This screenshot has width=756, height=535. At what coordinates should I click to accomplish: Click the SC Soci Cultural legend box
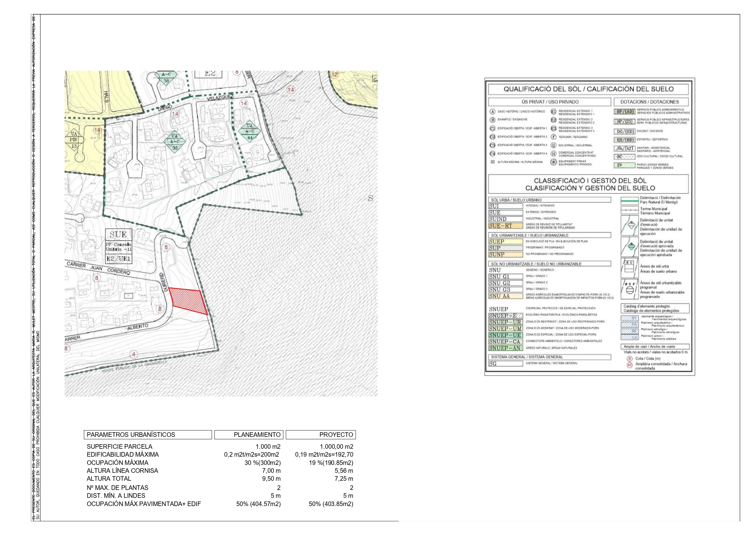coord(624,157)
